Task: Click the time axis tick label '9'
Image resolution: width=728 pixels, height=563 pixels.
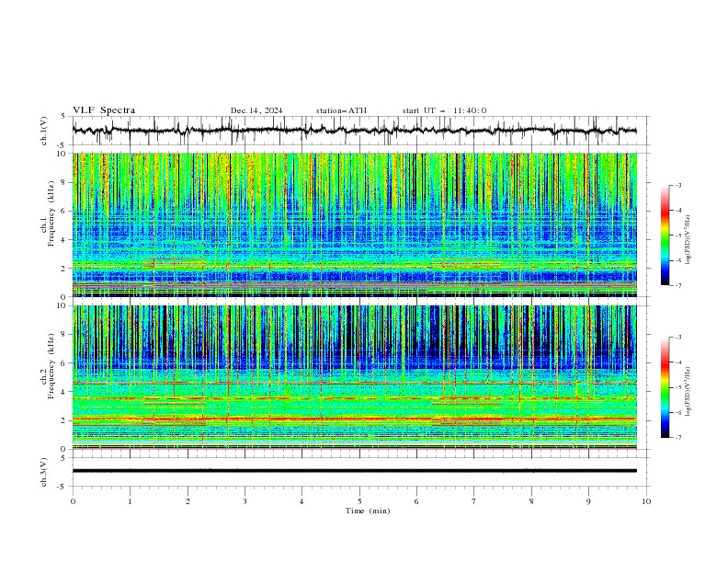Action: [x=588, y=501]
